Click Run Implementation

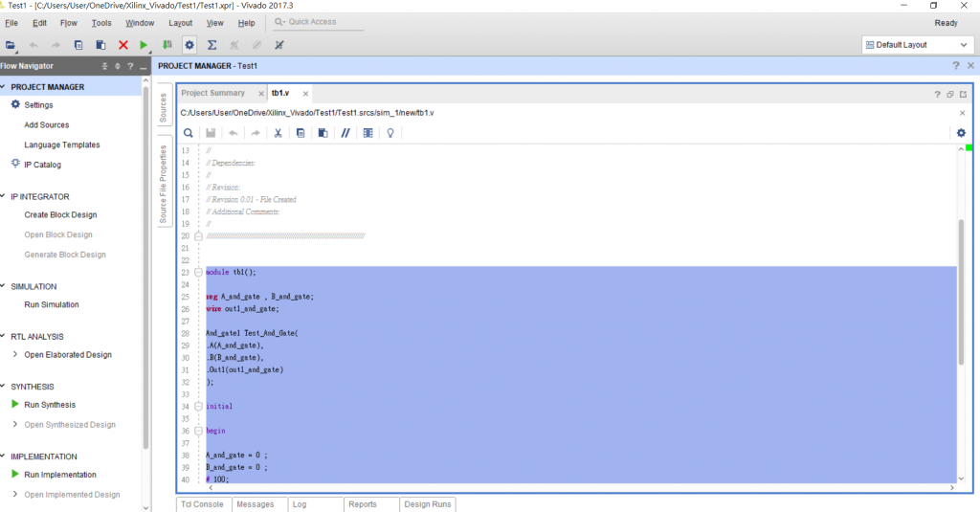[60, 475]
